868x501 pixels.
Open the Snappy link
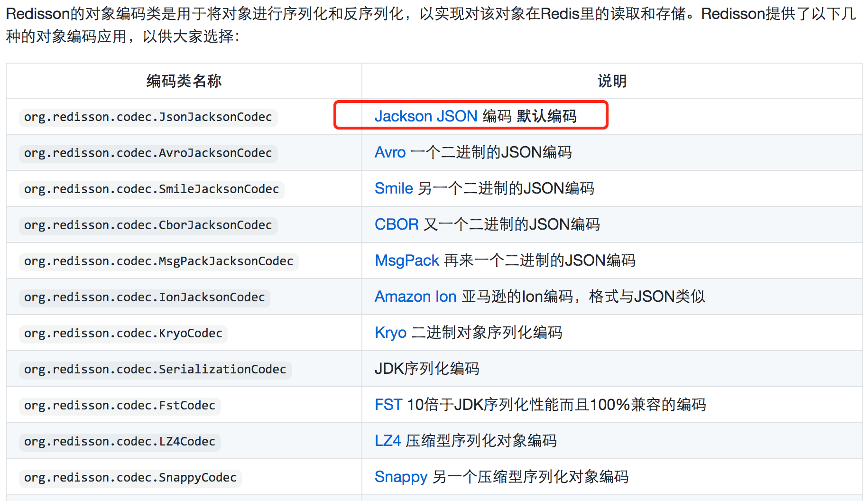click(x=401, y=477)
